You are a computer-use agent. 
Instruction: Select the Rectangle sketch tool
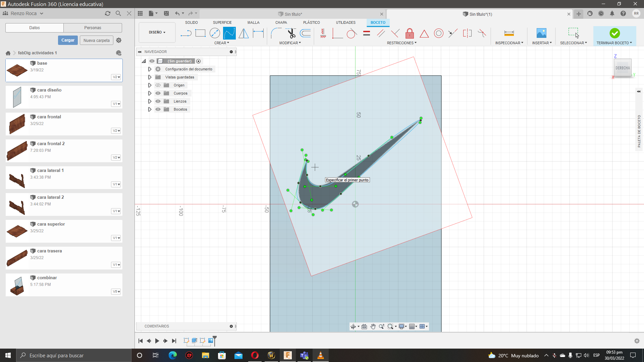click(x=200, y=33)
